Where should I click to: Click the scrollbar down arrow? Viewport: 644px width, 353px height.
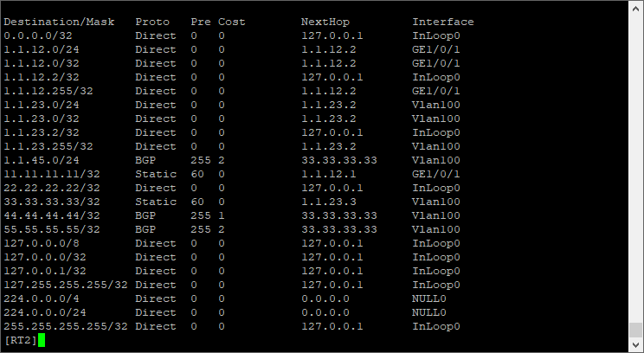tap(636, 344)
